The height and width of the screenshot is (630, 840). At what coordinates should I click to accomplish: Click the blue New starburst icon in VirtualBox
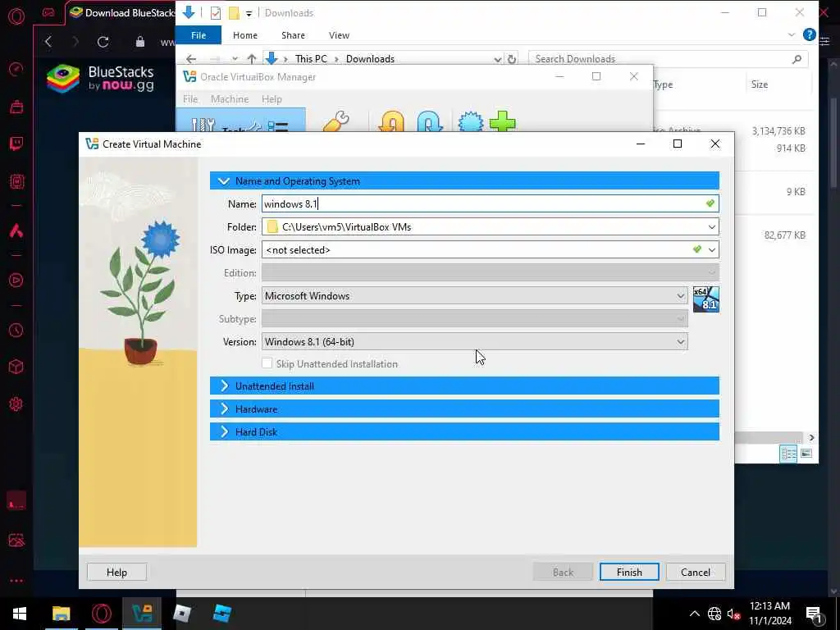[x=470, y=121]
